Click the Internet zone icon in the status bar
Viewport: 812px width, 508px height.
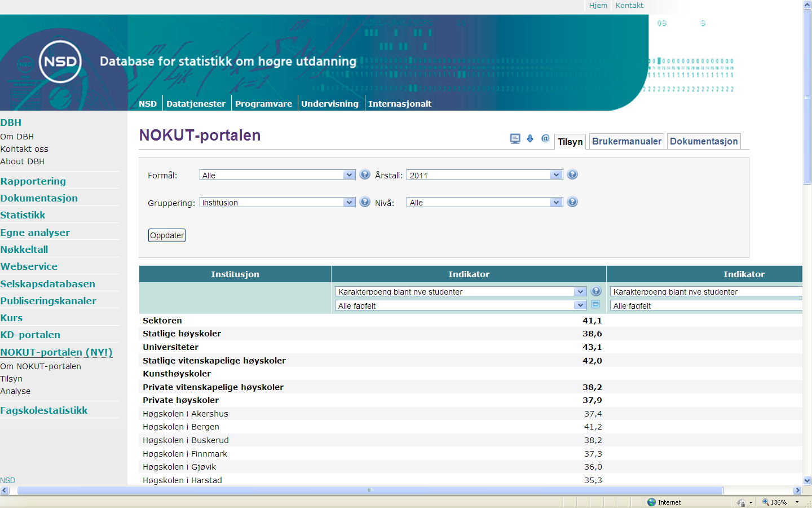(652, 502)
